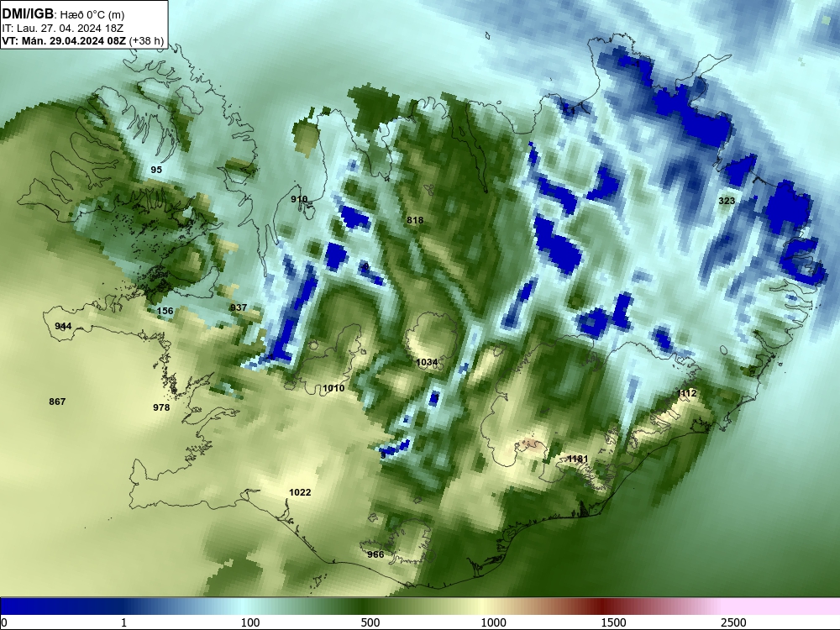Click the map value 1181
Image resolution: width=840 pixels, height=630 pixels.
pos(578,459)
